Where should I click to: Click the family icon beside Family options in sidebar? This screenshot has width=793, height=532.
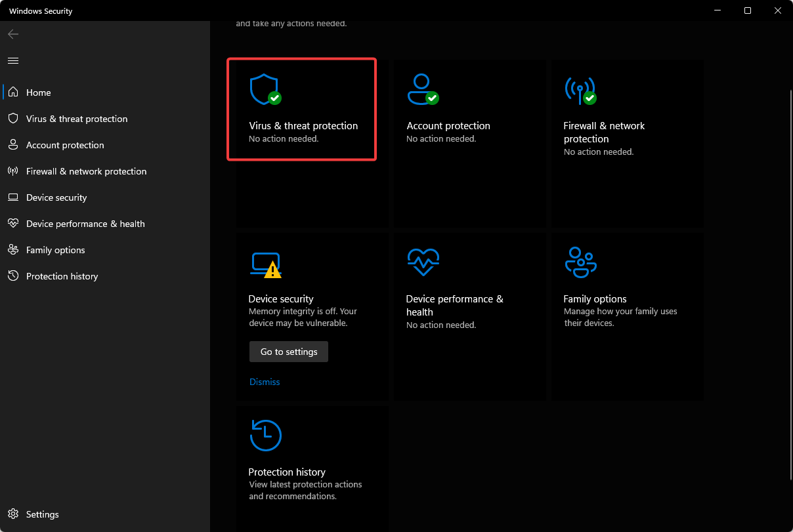point(13,250)
